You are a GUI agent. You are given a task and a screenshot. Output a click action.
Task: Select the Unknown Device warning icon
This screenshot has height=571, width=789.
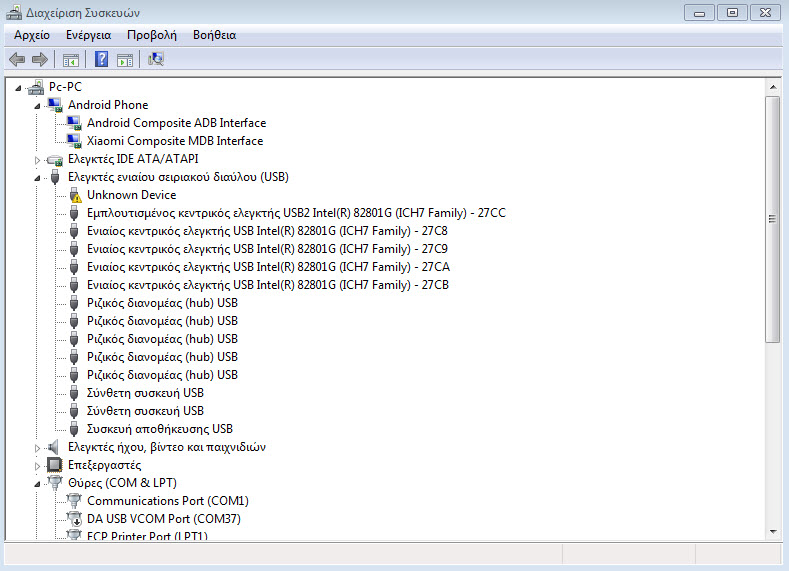point(74,195)
